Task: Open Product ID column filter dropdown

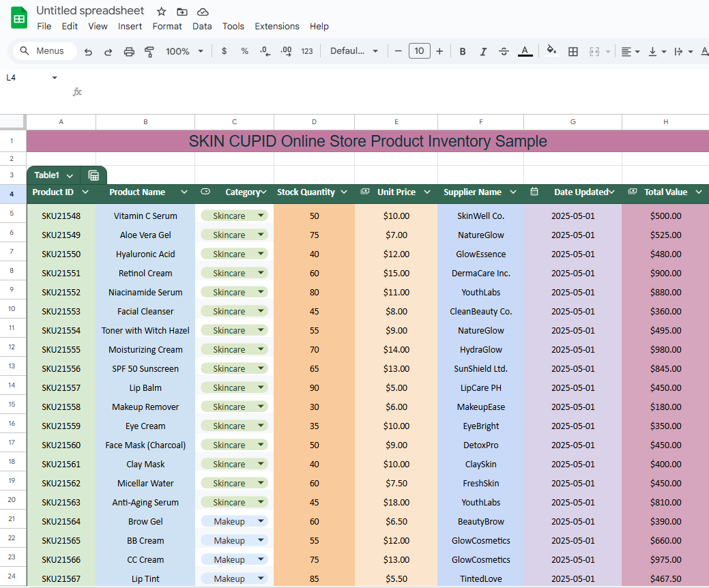Action: (85, 192)
